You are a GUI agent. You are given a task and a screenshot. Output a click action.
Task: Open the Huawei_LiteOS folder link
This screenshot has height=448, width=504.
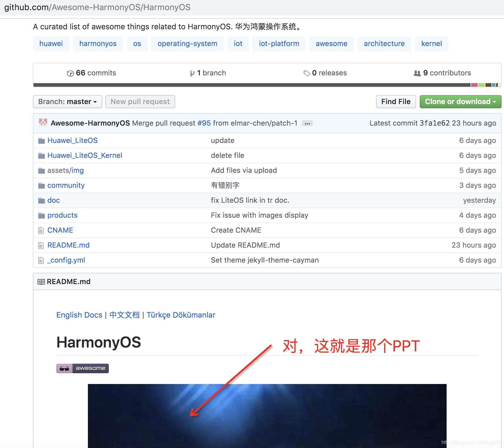[x=72, y=141]
